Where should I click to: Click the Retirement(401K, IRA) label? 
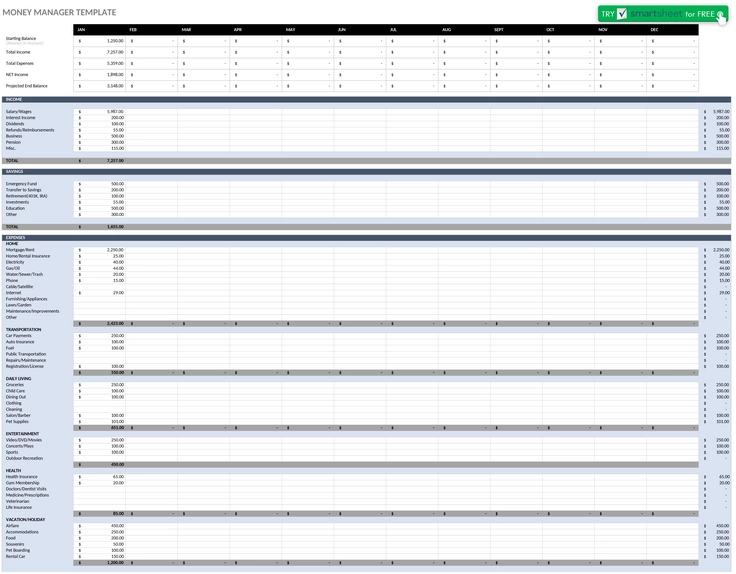(27, 196)
